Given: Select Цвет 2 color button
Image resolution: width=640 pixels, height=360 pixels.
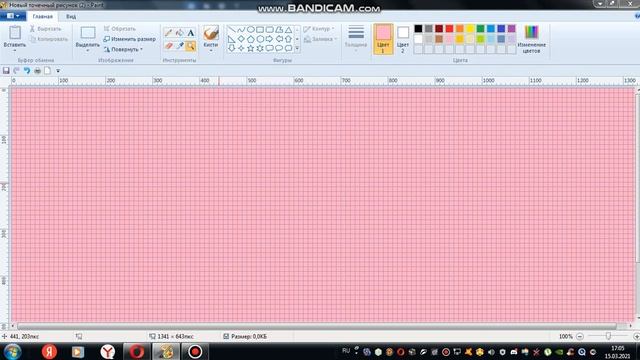Looking at the screenshot, I should point(403,39).
